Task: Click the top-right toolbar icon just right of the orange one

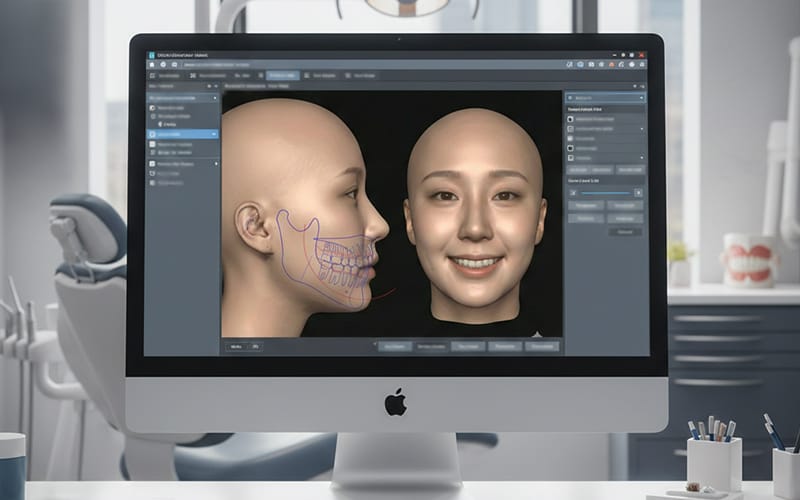Action: tap(621, 65)
